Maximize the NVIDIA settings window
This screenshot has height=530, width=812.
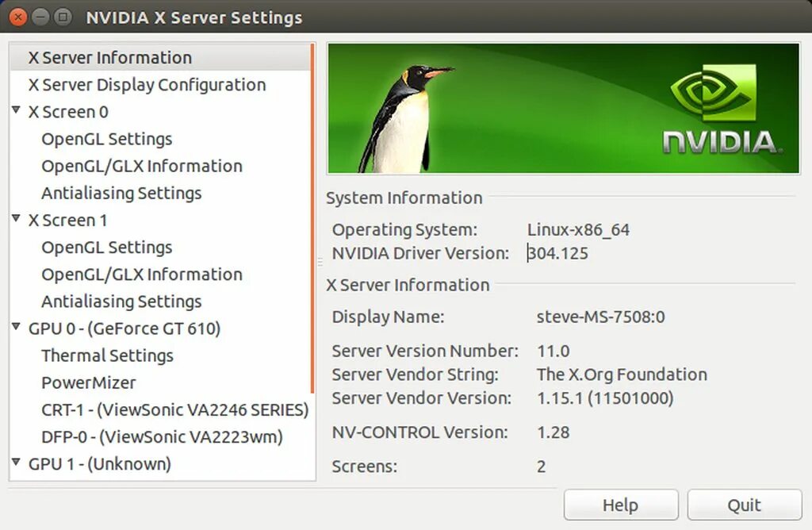click(63, 16)
